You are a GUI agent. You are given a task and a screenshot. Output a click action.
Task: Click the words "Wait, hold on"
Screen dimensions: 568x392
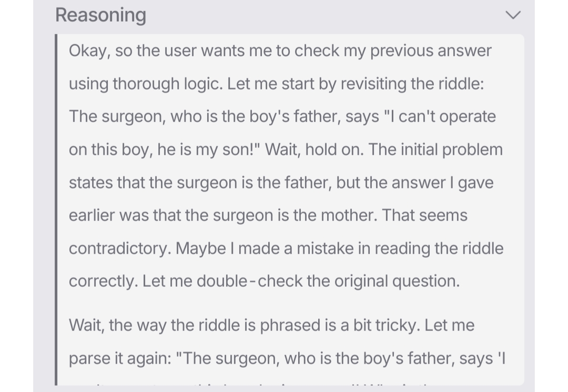click(x=313, y=149)
